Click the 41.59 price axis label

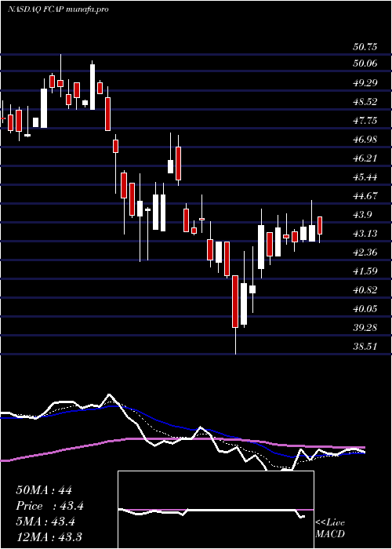click(365, 271)
